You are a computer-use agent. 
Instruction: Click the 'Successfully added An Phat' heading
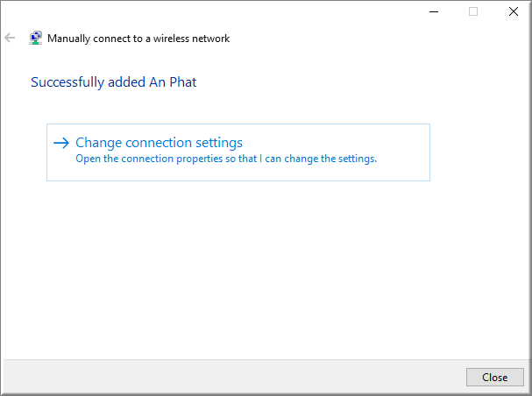point(114,82)
